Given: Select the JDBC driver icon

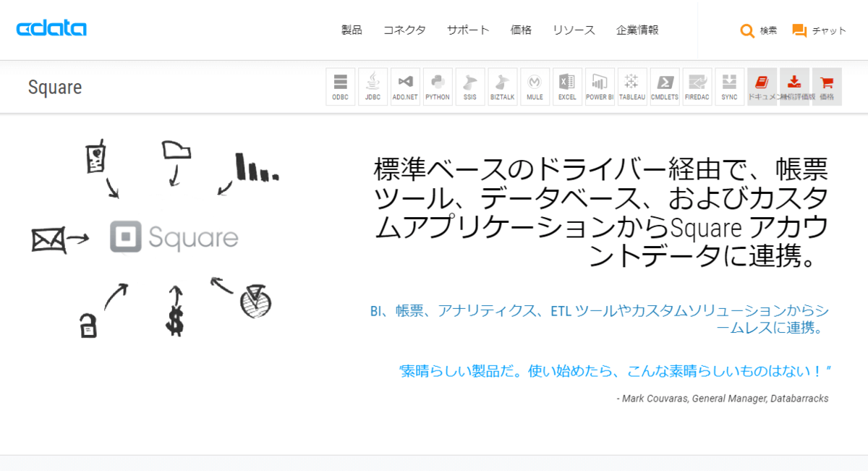Looking at the screenshot, I should pos(373,87).
